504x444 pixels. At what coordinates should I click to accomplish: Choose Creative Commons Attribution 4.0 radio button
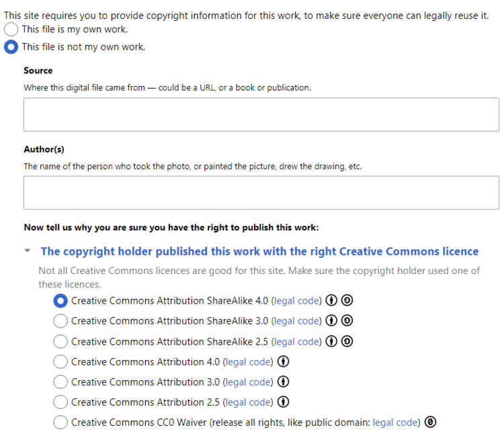(60, 362)
